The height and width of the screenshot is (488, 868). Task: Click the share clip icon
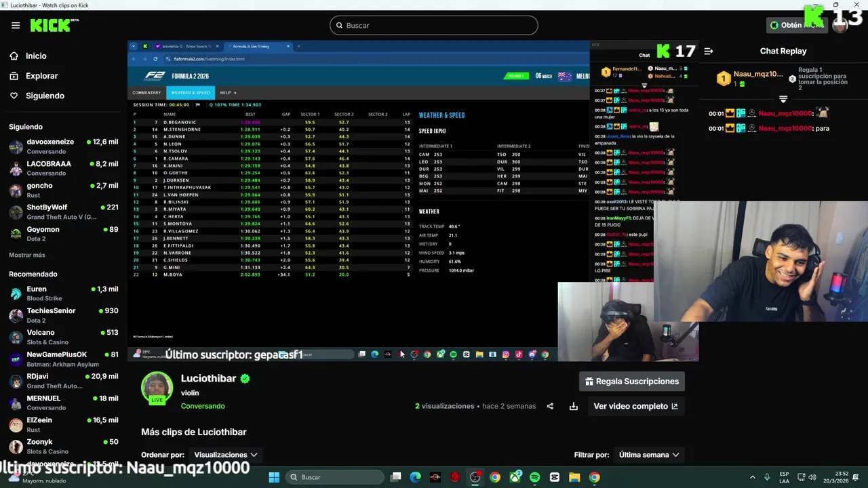click(x=550, y=406)
